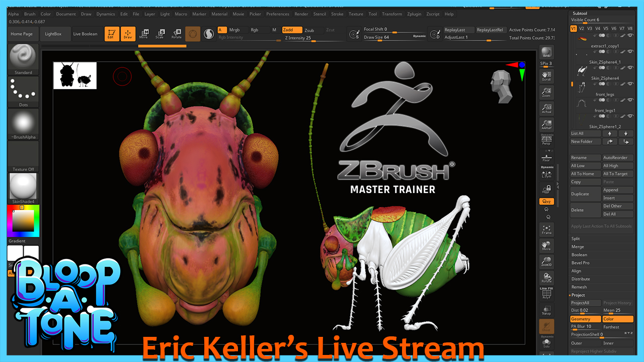Toggle the Xyz rotation mode

(546, 202)
